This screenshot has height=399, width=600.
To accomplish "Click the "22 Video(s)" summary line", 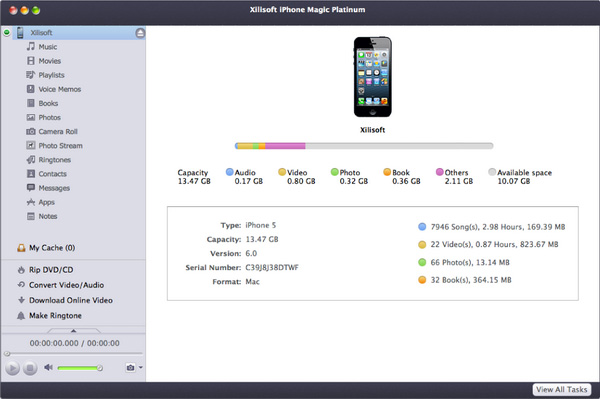I will pyautogui.click(x=494, y=244).
